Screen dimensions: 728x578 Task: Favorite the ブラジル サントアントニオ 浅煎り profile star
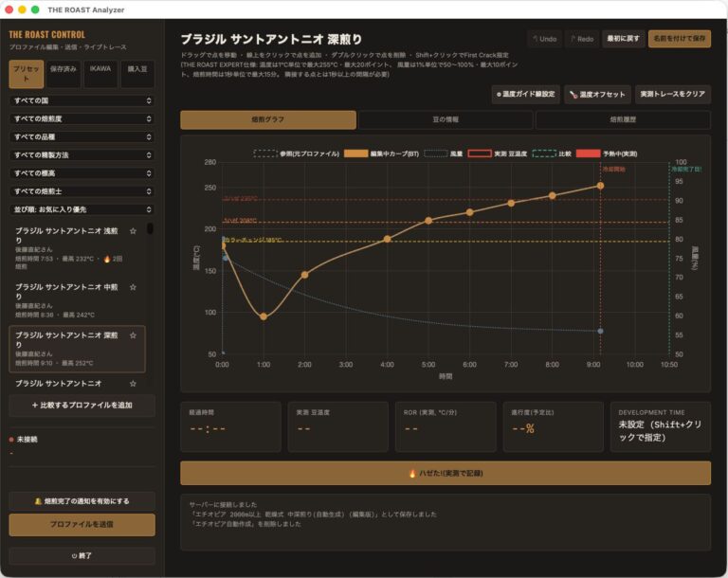click(133, 231)
